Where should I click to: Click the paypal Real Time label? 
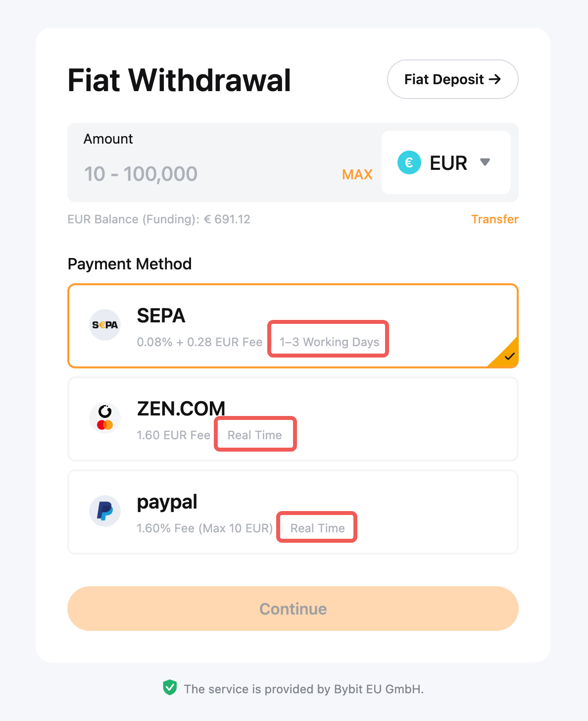pos(317,528)
